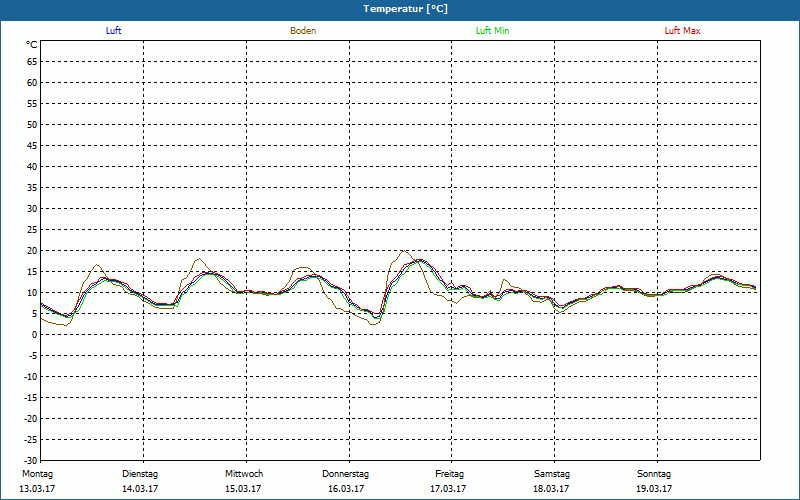Click the date 19.03.17
Screen dimensions: 800x500
pyautogui.click(x=654, y=489)
